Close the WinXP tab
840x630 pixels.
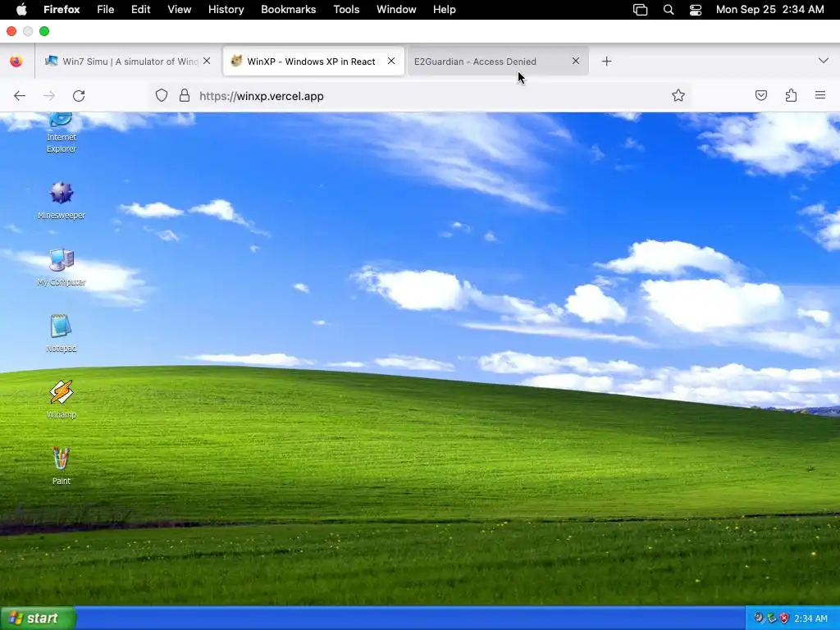tap(391, 61)
